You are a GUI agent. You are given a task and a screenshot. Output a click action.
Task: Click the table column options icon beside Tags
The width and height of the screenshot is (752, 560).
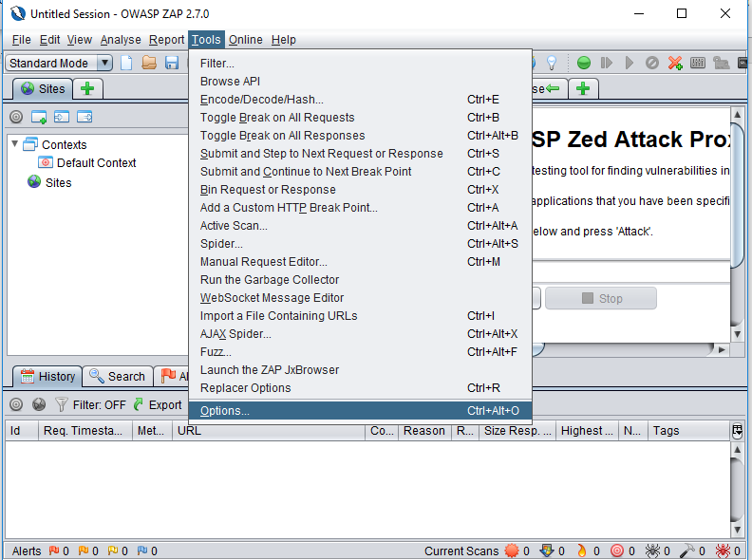[x=737, y=431]
